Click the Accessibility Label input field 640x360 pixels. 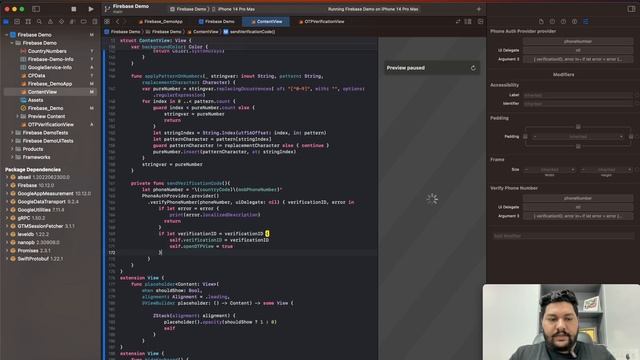coord(578,95)
